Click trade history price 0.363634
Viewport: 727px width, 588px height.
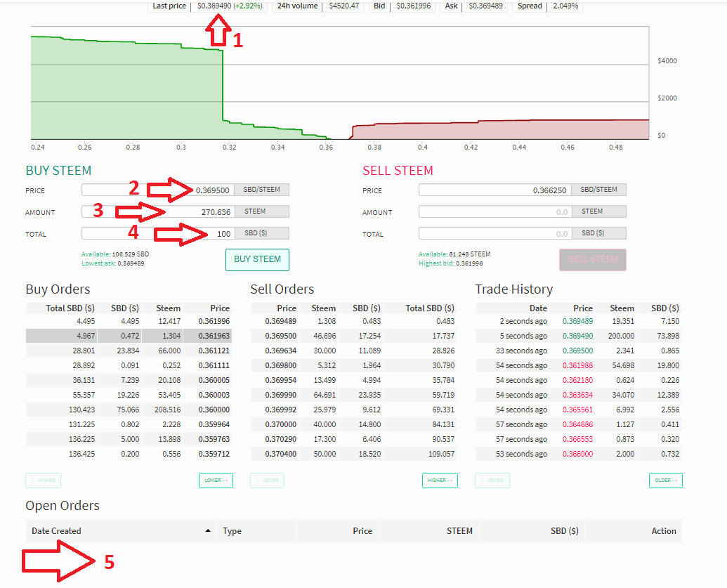[577, 395]
